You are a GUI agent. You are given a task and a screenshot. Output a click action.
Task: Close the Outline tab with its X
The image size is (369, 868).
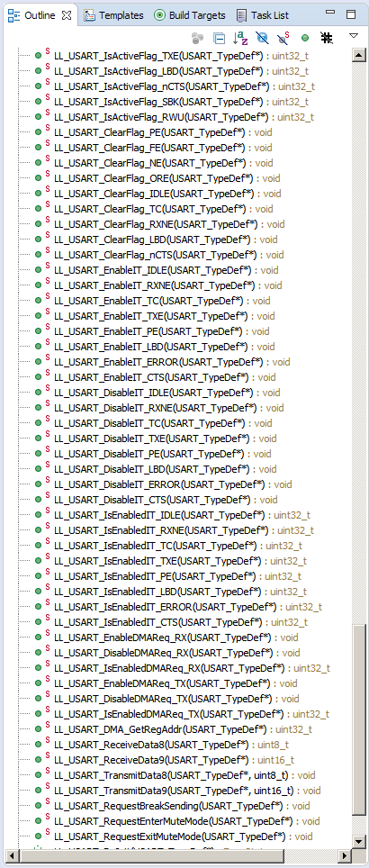click(x=67, y=15)
